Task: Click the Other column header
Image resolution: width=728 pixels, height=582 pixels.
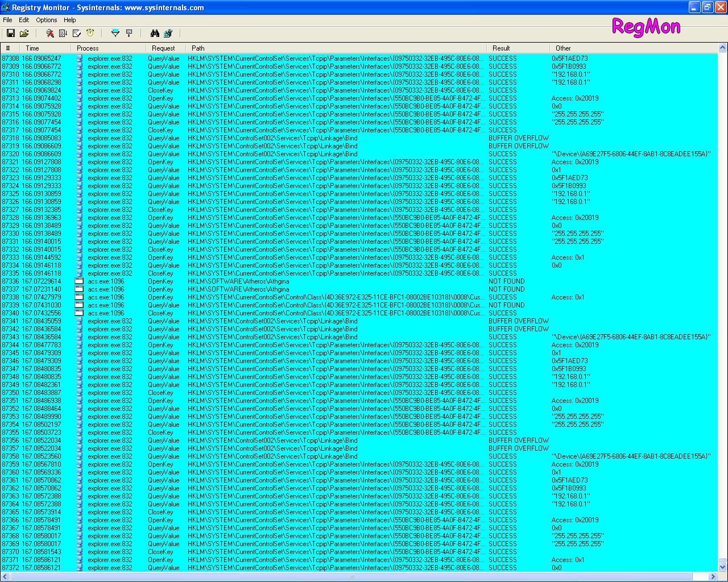Action: pyautogui.click(x=633, y=48)
